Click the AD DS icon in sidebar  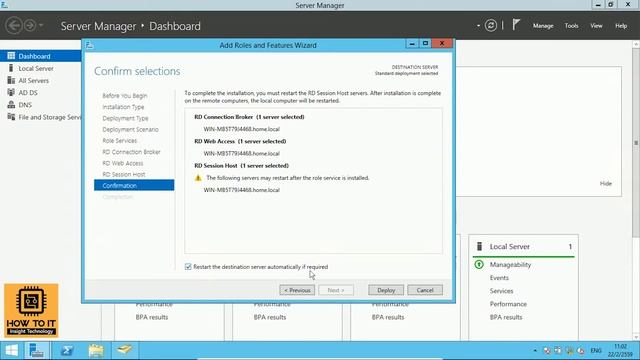click(11, 92)
